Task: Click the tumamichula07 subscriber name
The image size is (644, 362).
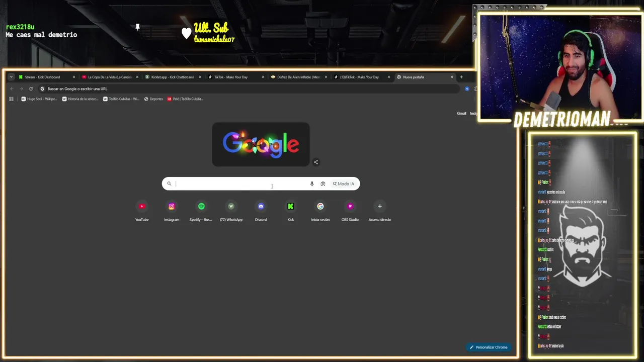Action: (x=214, y=40)
